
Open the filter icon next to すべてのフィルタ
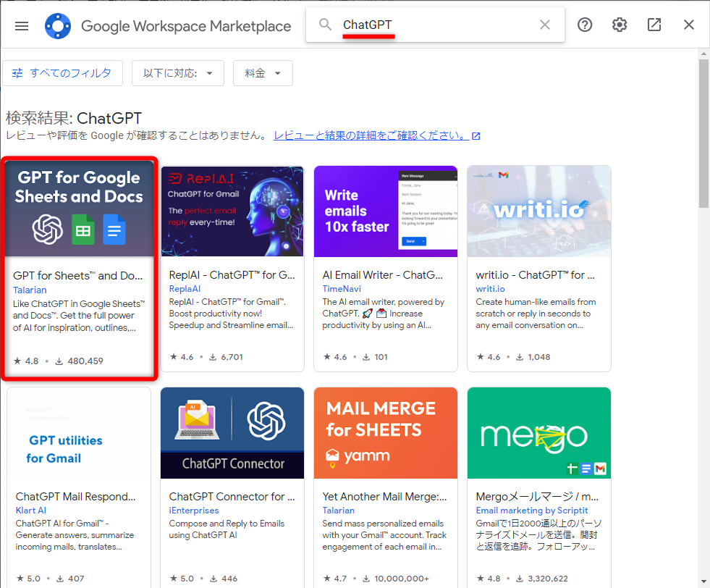(x=17, y=72)
